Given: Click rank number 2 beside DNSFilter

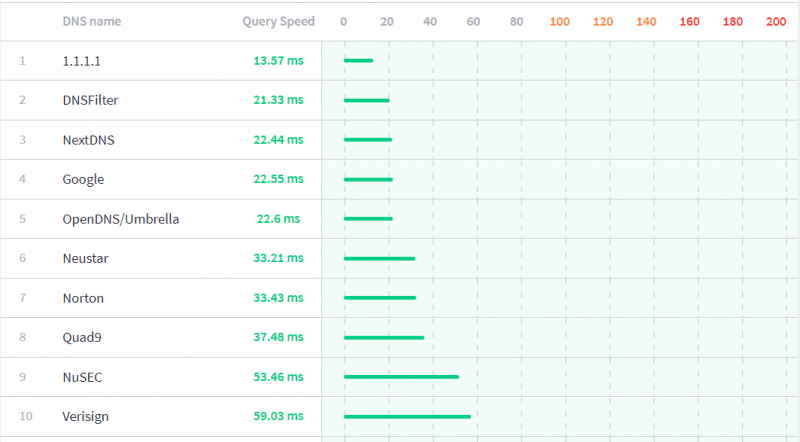Looking at the screenshot, I should (22, 101).
